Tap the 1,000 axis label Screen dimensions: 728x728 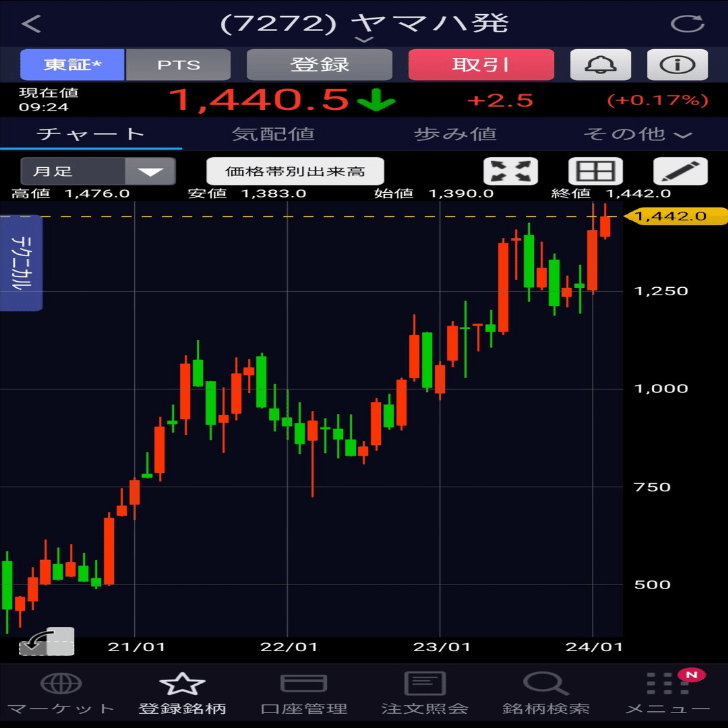click(x=661, y=389)
